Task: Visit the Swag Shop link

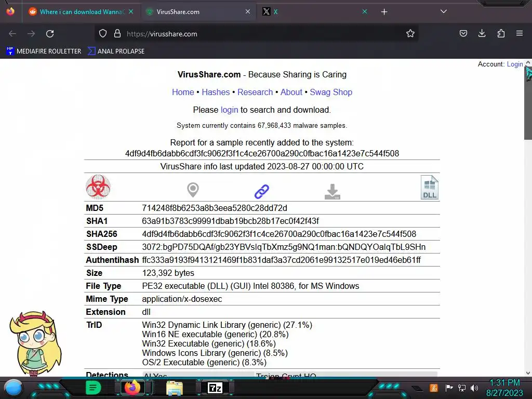Action: [331, 92]
